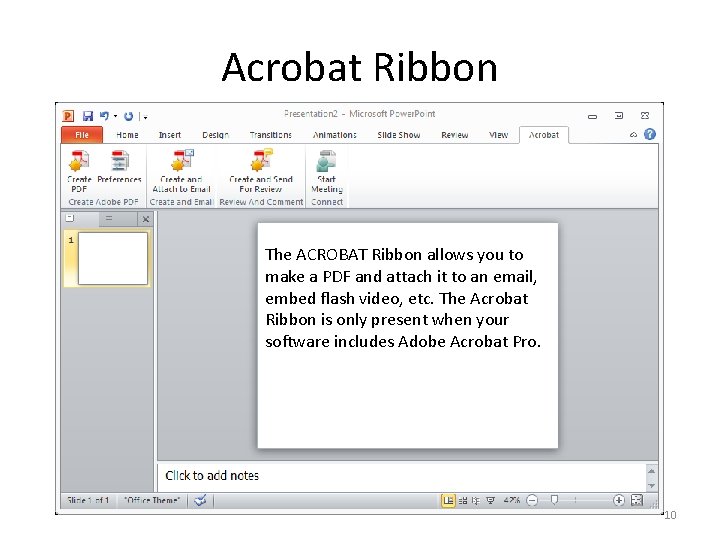This screenshot has width=720, height=540.
Task: Start Slide Show from status bar icon
Action: pos(490,501)
